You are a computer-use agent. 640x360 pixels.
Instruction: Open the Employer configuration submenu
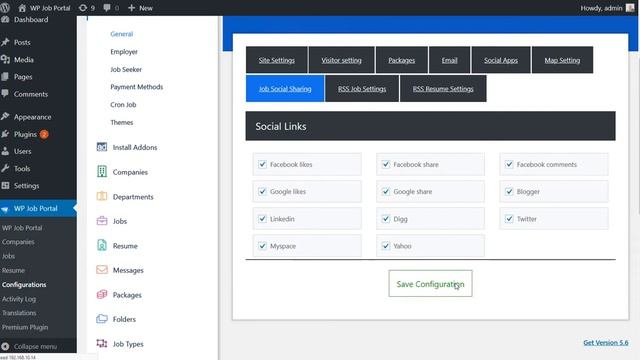click(124, 52)
